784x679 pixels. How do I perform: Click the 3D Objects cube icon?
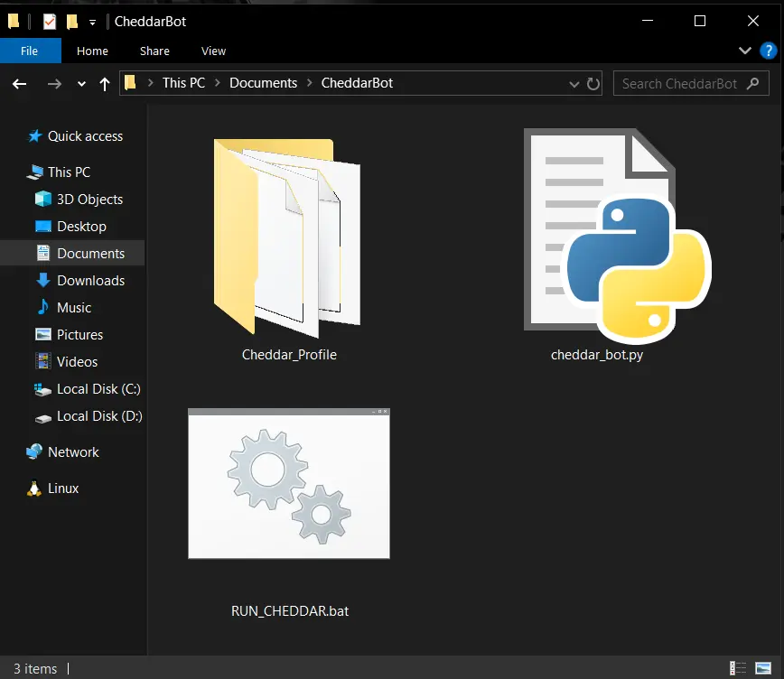click(43, 199)
